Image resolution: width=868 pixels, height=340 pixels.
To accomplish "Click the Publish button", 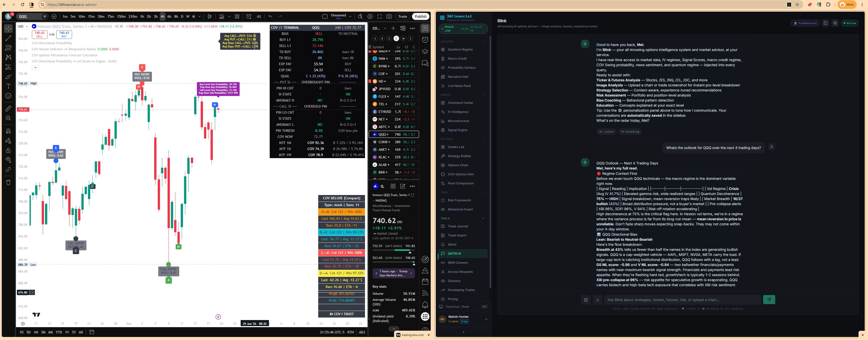I will [421, 16].
